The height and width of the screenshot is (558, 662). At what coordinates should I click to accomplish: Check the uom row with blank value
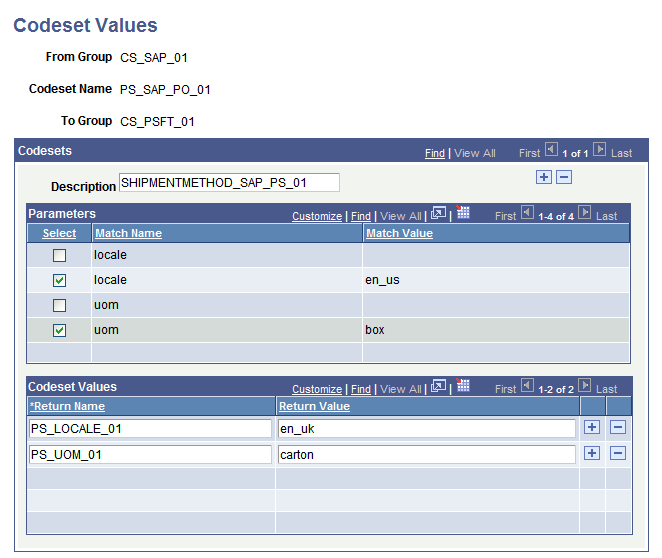[x=60, y=305]
